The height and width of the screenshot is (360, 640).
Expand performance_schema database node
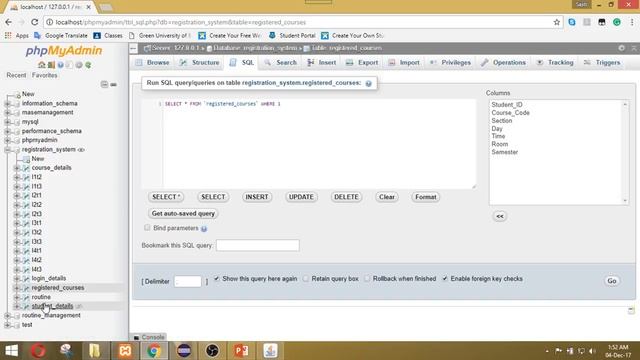coord(7,131)
